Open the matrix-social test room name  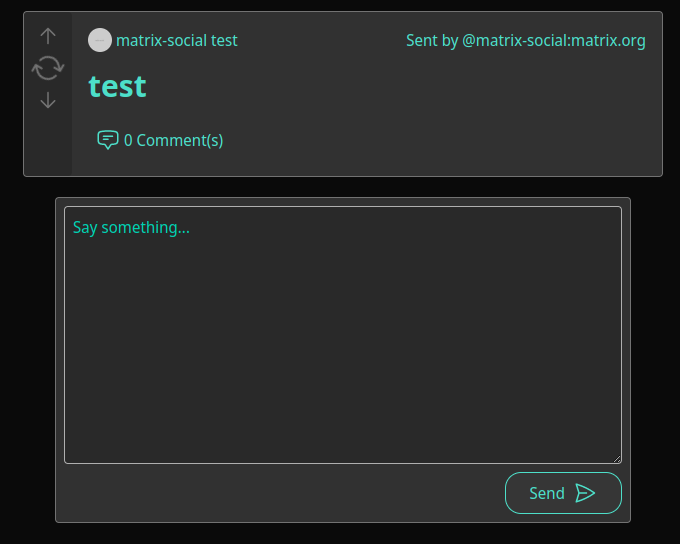coord(177,40)
